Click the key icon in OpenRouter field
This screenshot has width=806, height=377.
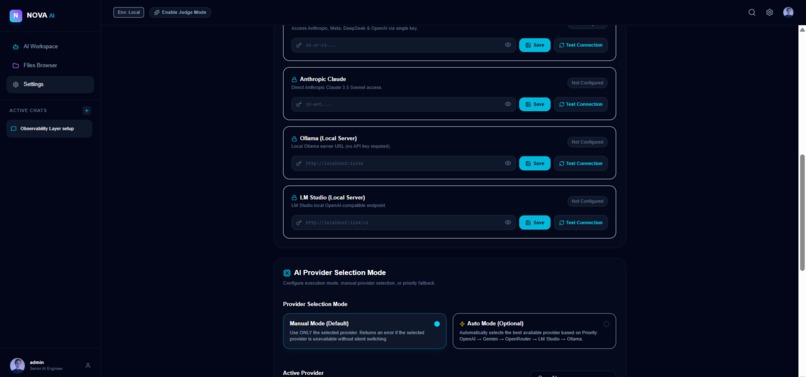(299, 45)
